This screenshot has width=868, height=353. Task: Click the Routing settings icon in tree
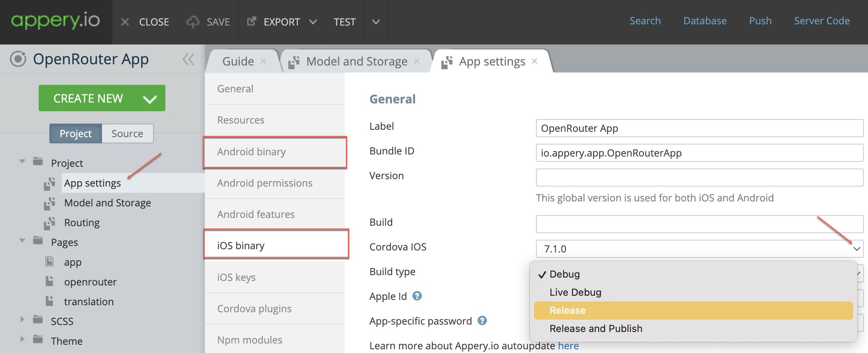click(x=49, y=222)
